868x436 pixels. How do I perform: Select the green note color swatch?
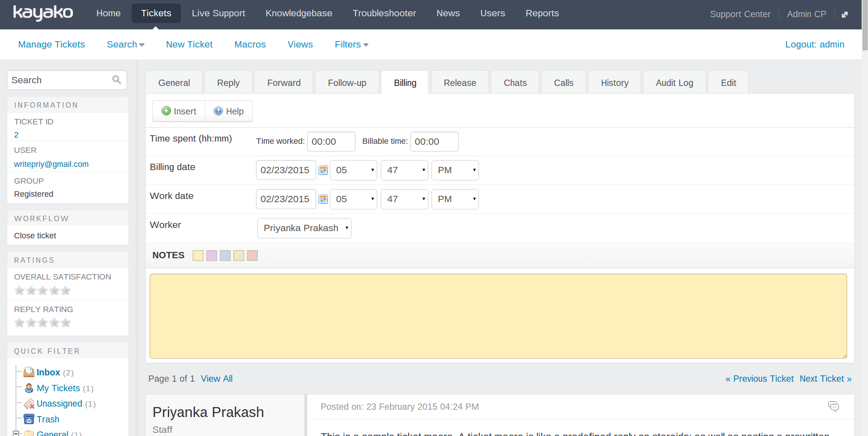click(239, 256)
